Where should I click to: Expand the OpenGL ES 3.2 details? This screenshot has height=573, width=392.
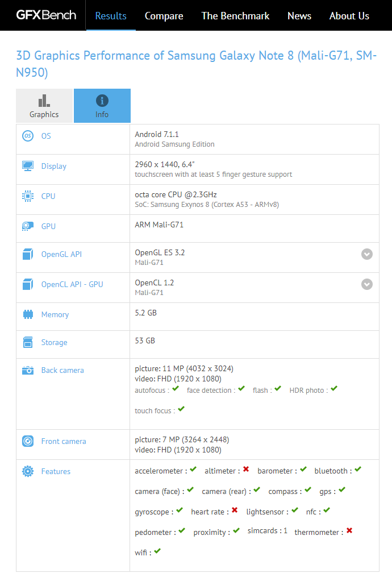(367, 254)
